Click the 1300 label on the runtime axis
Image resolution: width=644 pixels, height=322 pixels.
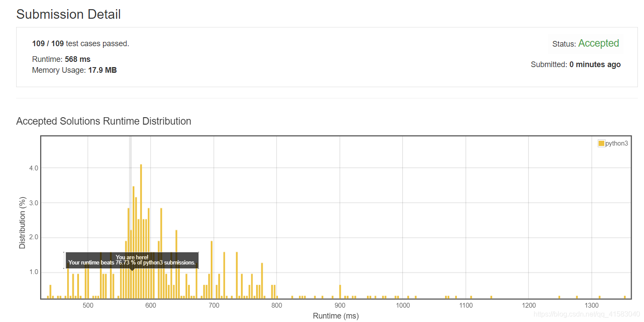592,305
